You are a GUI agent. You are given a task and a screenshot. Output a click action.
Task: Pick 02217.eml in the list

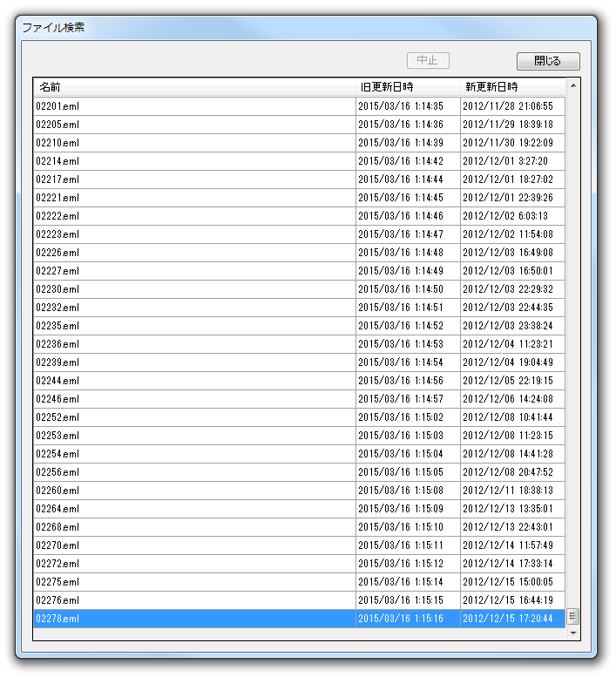(x=299, y=179)
